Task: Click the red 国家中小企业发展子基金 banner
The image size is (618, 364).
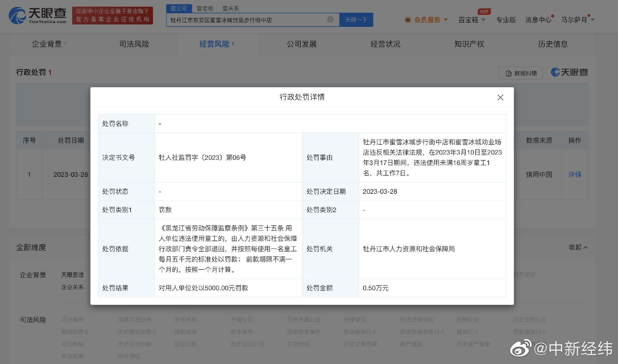Action: point(113,15)
